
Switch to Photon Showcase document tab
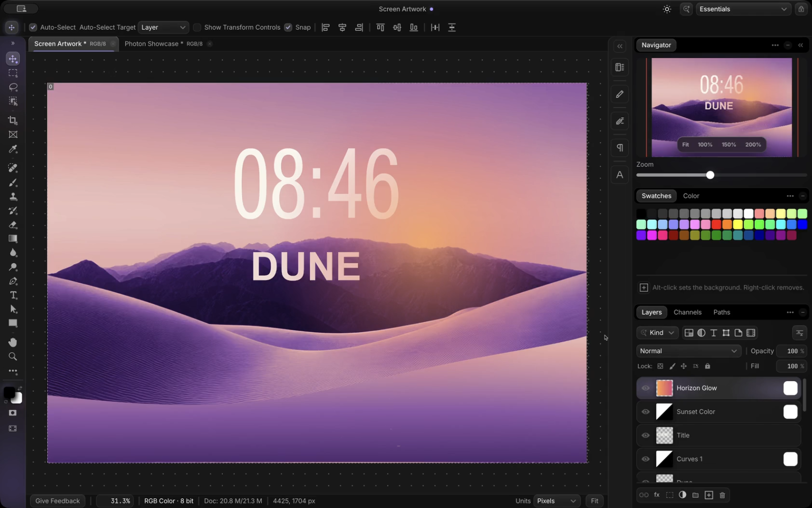163,44
